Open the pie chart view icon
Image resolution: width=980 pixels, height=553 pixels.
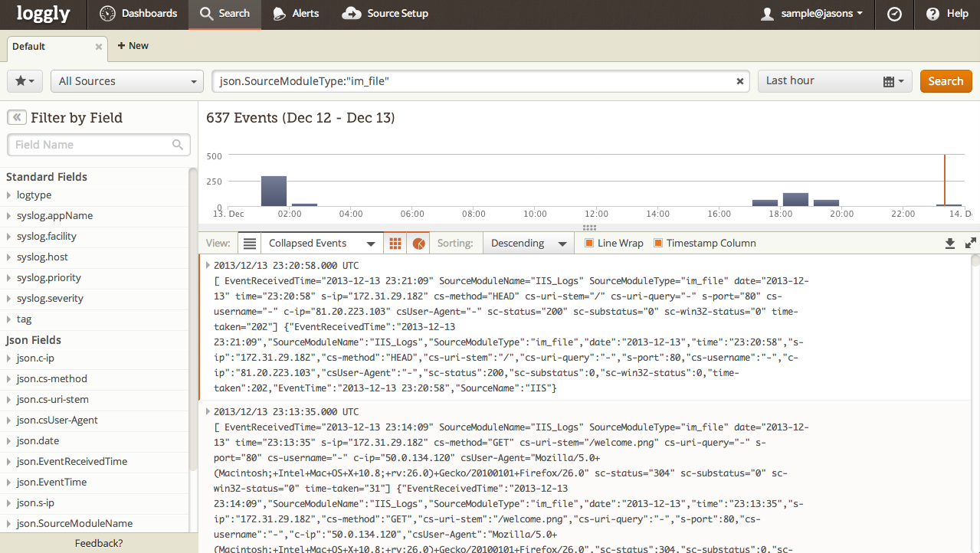(418, 244)
